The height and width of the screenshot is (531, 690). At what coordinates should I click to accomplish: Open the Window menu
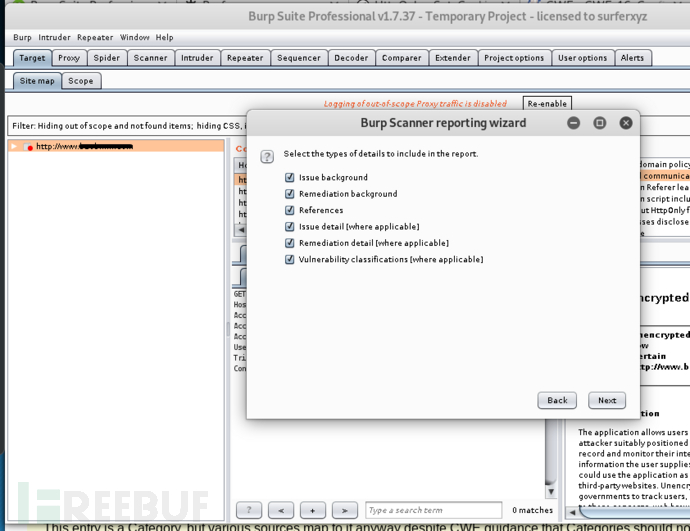[x=135, y=37]
